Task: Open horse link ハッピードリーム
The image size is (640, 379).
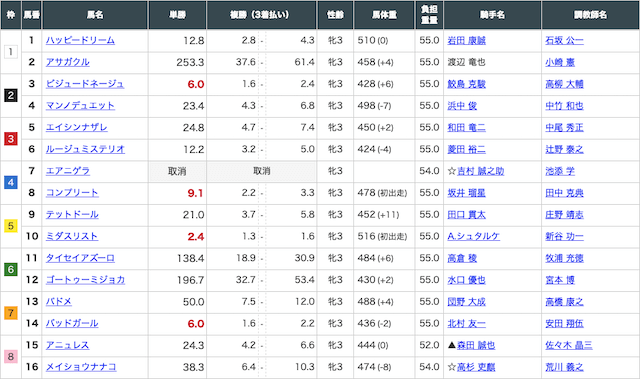Action: 80,40
